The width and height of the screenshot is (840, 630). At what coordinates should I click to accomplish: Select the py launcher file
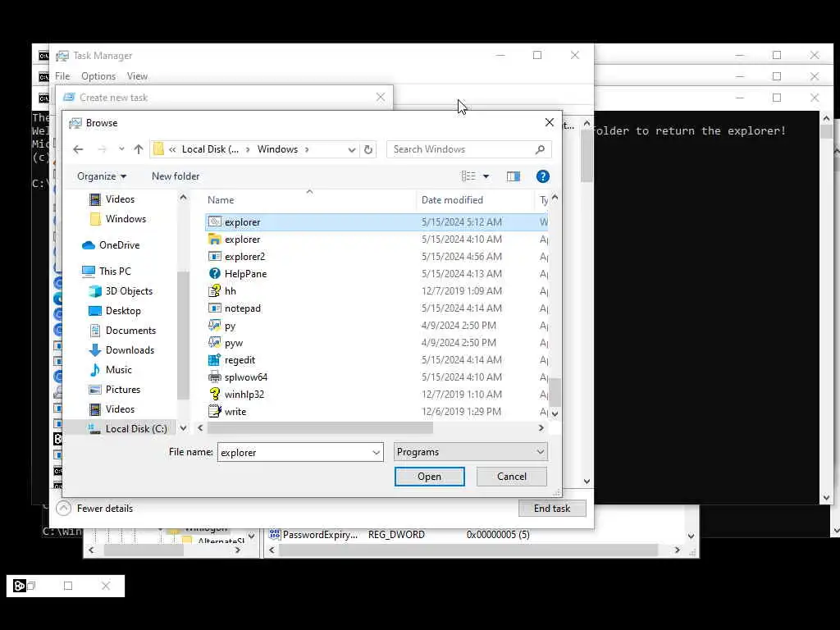click(x=230, y=325)
